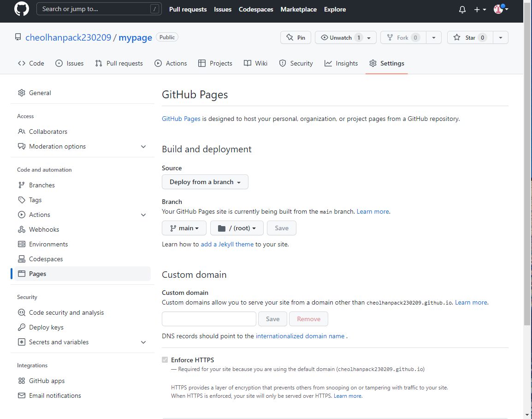
Task: Click the Unwatch button
Action: coord(345,37)
